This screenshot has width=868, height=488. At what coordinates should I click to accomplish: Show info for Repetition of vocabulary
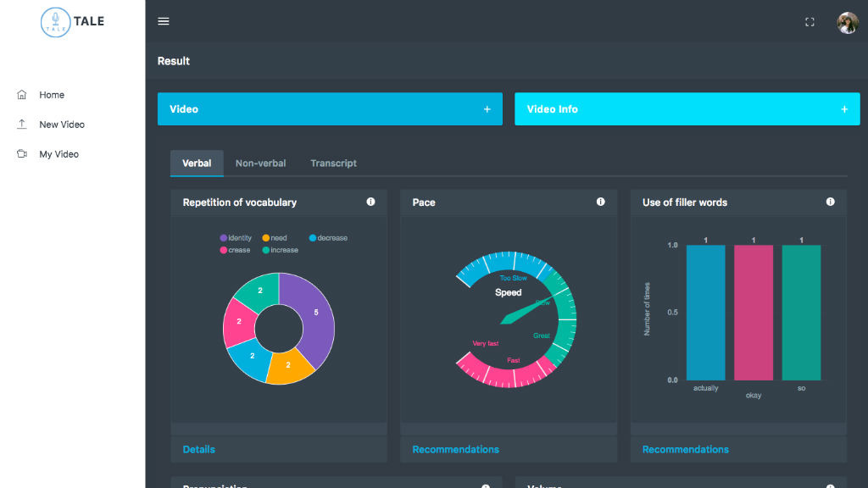(x=370, y=202)
